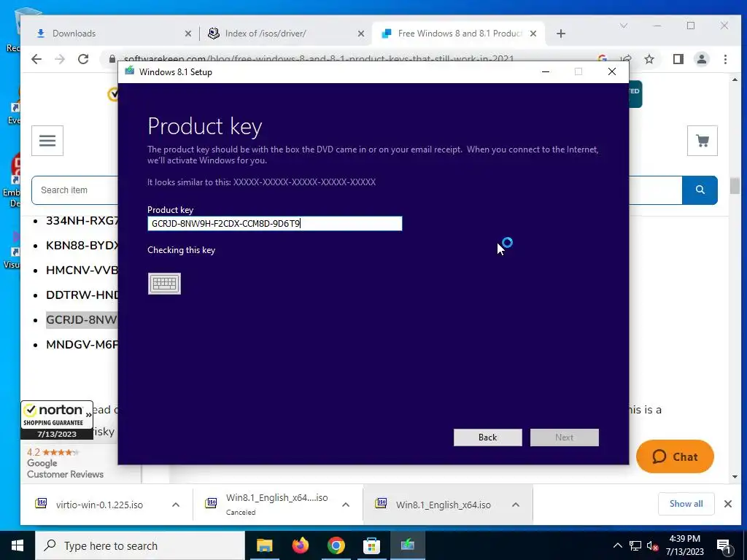
Task: Open Chrome side panel icon
Action: coord(678,59)
